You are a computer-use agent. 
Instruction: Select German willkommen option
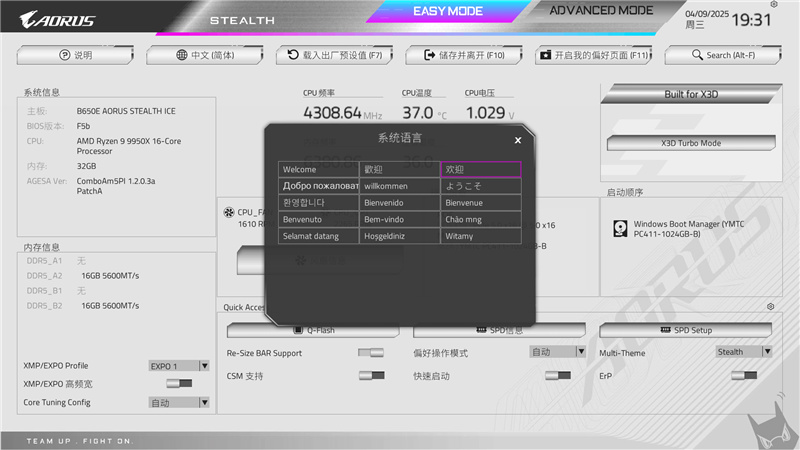pos(399,186)
